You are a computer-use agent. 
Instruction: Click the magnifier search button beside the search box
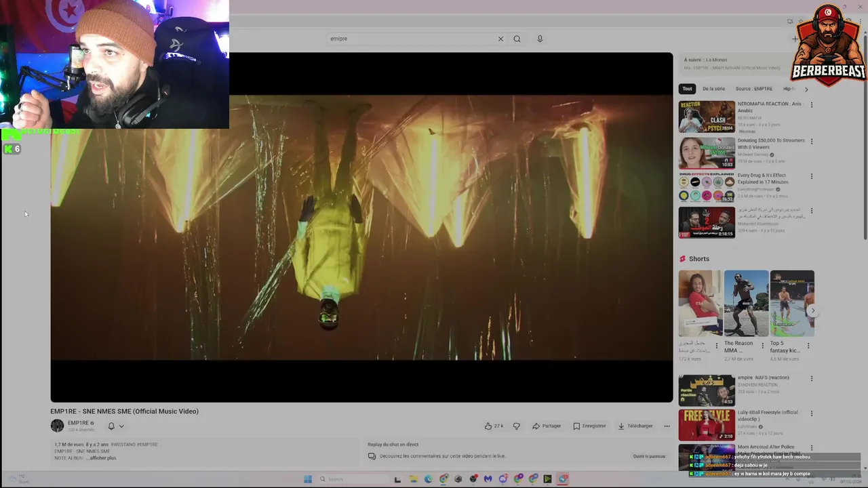517,39
